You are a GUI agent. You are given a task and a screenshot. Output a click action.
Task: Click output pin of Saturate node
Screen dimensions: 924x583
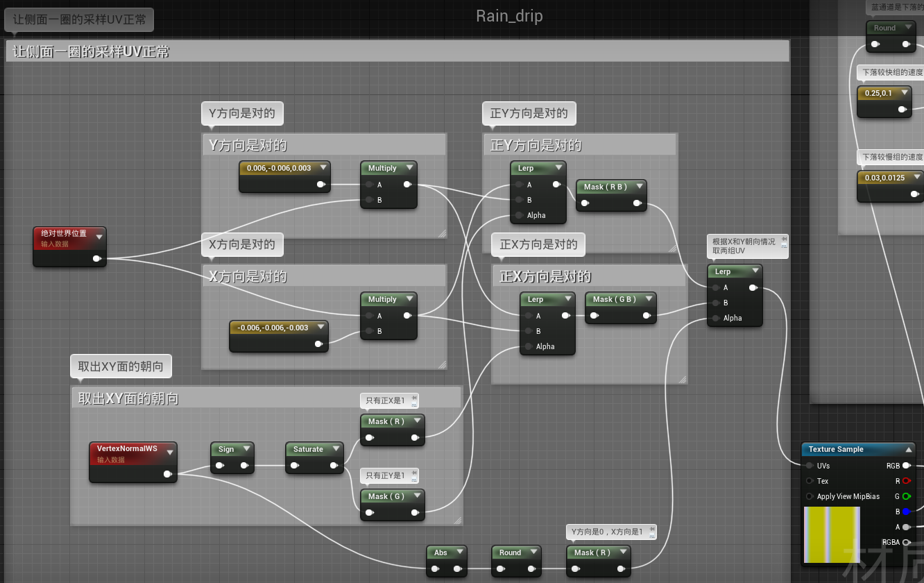coord(334,466)
